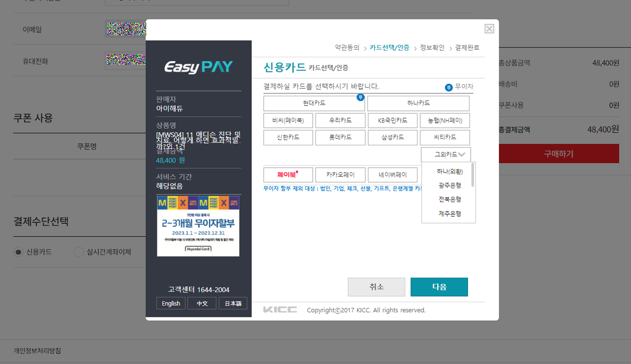Select the 실시간계좌이체 radio button
This screenshot has height=364, width=631.
(x=79, y=252)
